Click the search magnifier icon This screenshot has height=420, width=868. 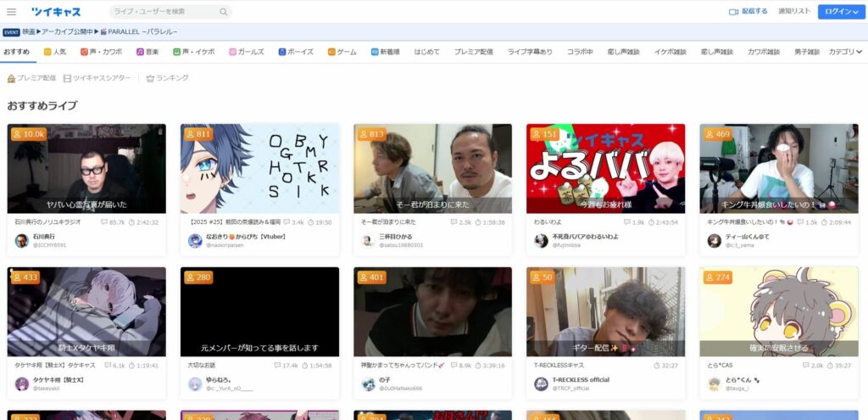click(x=224, y=12)
